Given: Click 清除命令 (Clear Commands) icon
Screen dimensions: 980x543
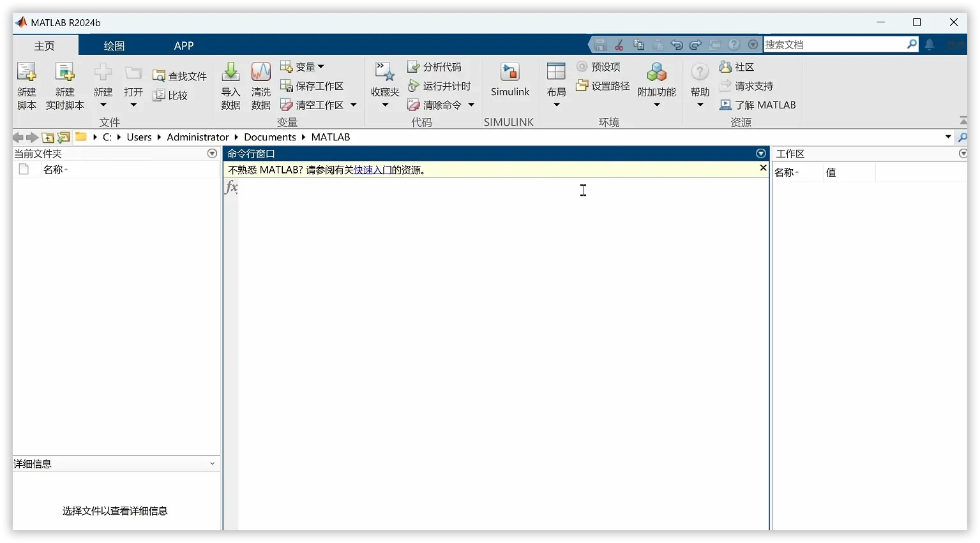Looking at the screenshot, I should (x=414, y=105).
